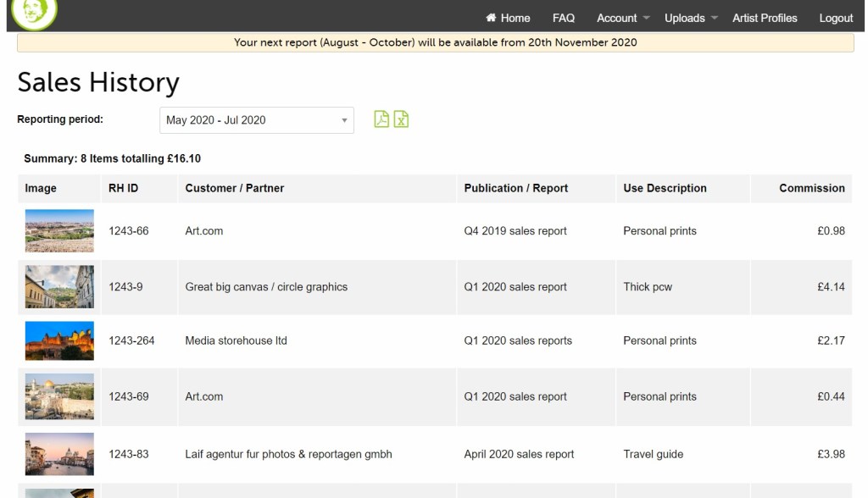Select thumbnail for image 1243-69
This screenshot has width=868, height=498.
pyautogui.click(x=59, y=397)
